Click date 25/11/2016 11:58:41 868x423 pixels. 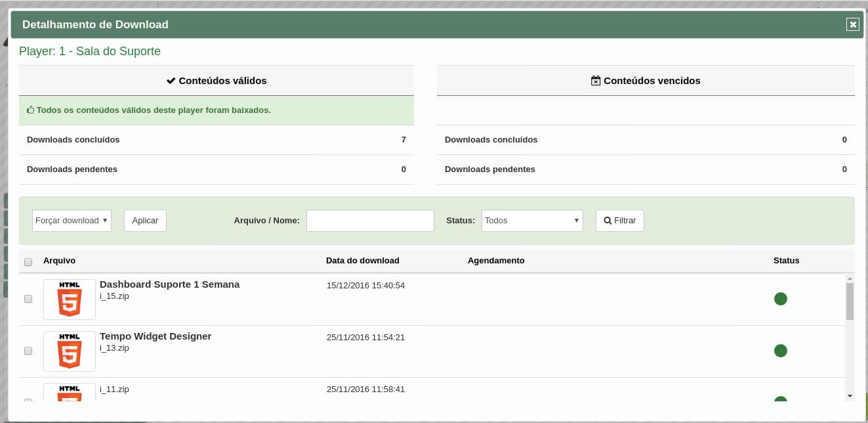click(365, 390)
